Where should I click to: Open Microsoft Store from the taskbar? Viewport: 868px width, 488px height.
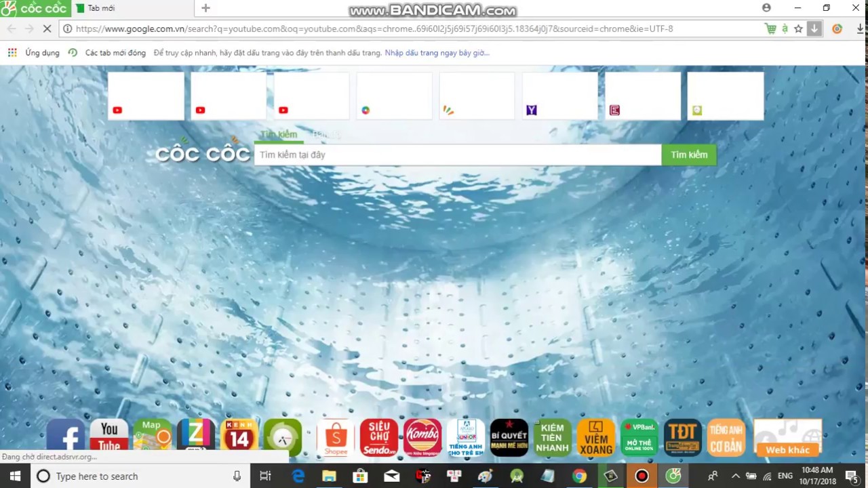(361, 476)
